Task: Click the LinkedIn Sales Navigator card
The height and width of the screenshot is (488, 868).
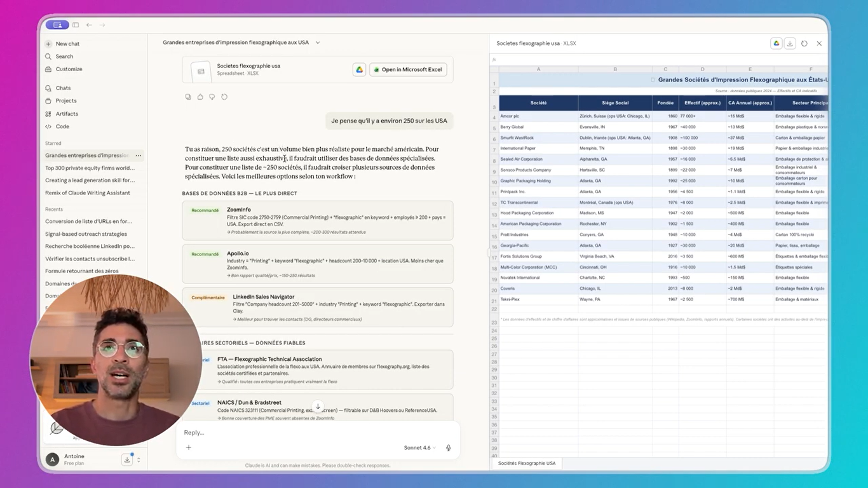Action: pos(318,307)
